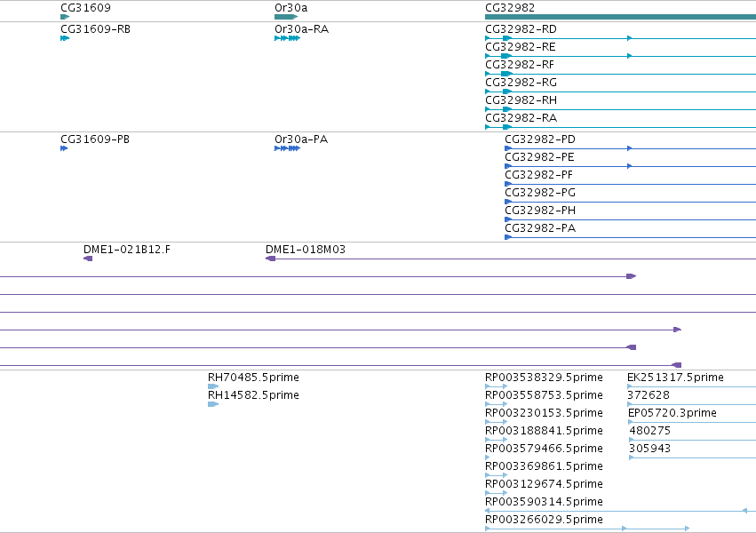Select feature RP003558753.5prime
The height and width of the screenshot is (533, 756).
click(x=544, y=395)
